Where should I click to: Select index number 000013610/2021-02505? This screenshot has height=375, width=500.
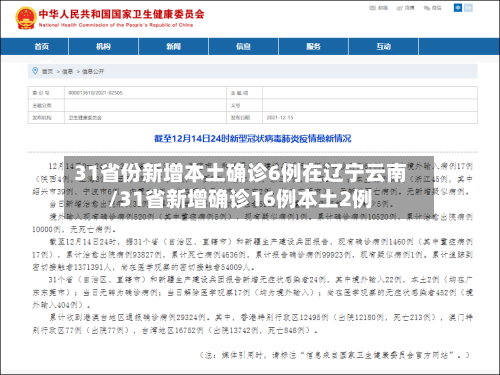coord(95,93)
